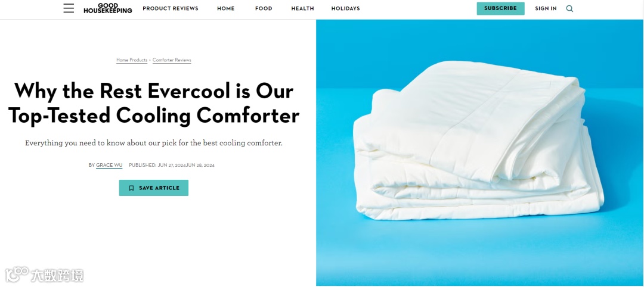Screen dimensions: 644x287
Task: Follow the Comforter Reviews breadcrumb
Action: pos(172,60)
